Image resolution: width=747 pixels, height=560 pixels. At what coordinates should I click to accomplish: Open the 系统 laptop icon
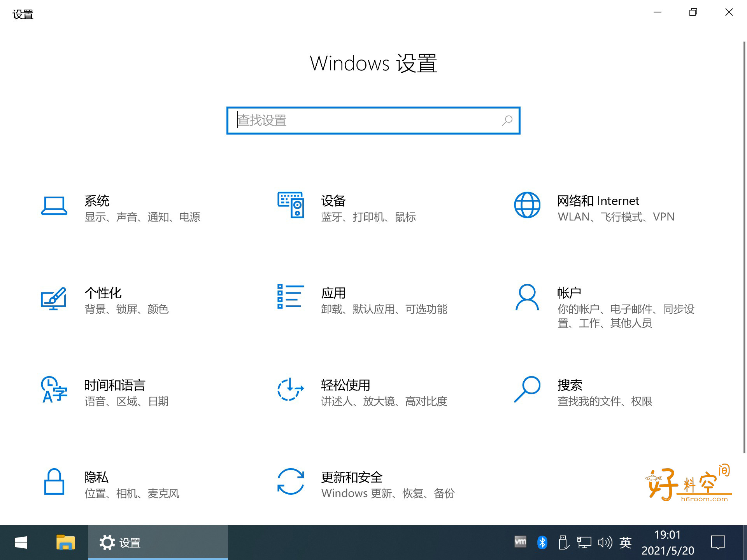click(54, 205)
